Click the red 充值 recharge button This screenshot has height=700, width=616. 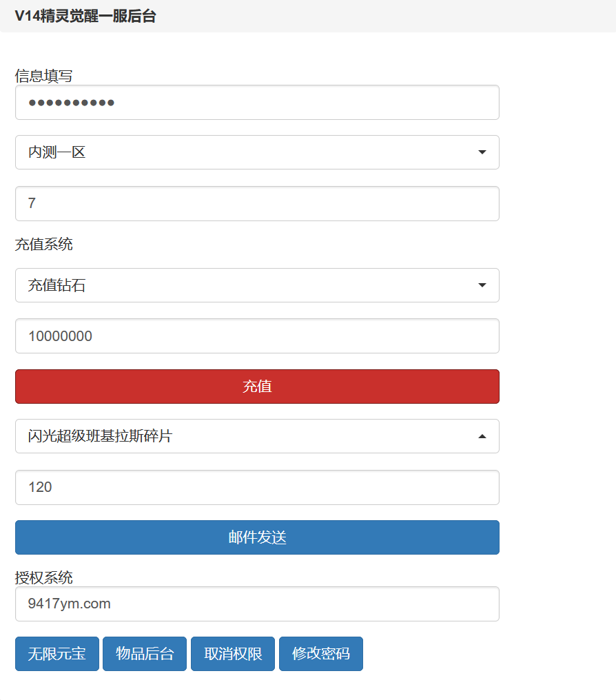pyautogui.click(x=257, y=387)
